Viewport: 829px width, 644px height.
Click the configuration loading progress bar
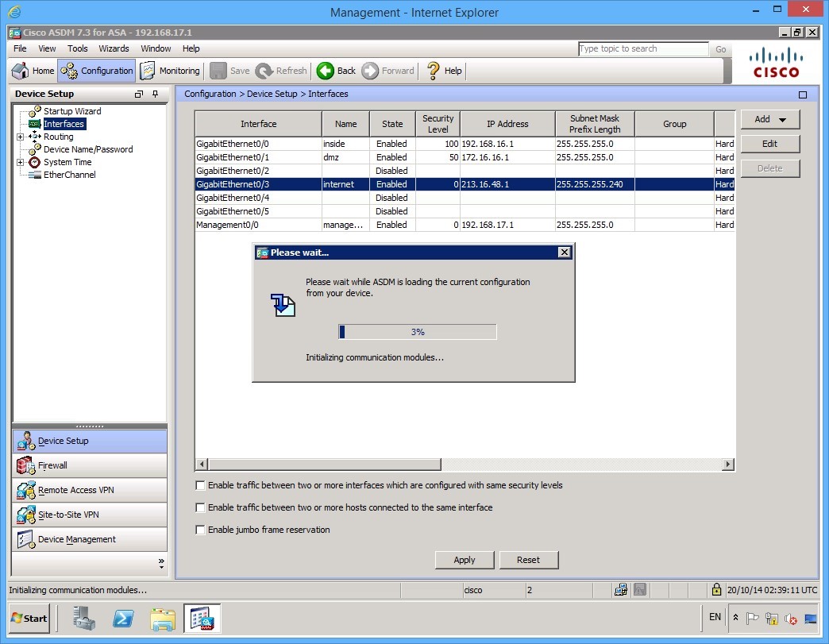(418, 332)
